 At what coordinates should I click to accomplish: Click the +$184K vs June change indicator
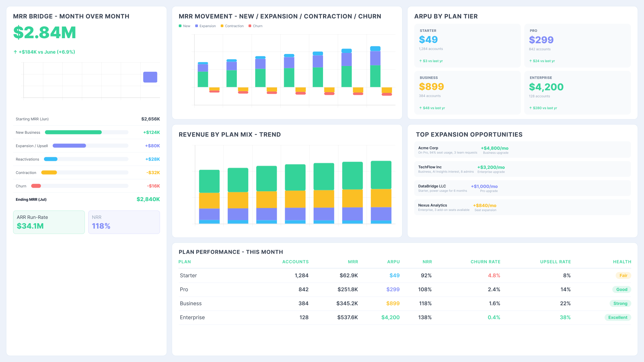[x=44, y=52]
